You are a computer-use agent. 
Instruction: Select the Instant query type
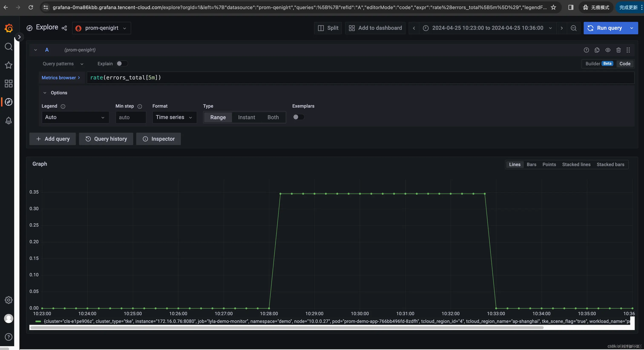coord(246,117)
